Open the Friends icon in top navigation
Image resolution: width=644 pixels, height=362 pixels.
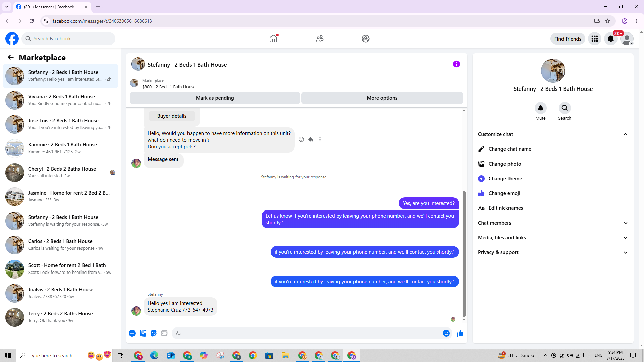(320, 39)
